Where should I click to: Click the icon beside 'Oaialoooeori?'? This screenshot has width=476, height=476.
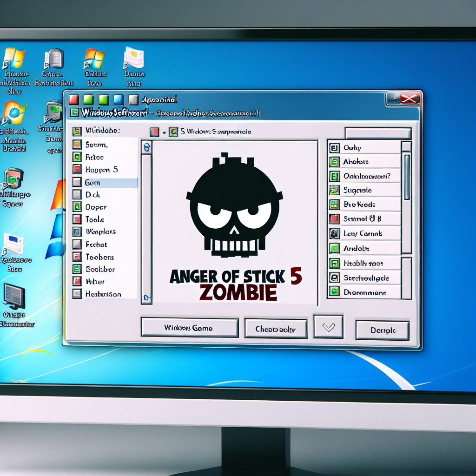334,176
